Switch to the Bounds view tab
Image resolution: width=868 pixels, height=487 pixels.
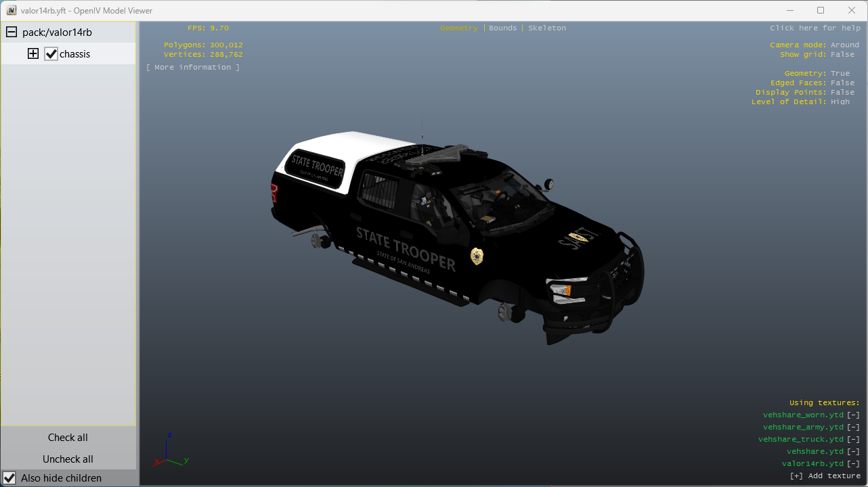pyautogui.click(x=502, y=28)
